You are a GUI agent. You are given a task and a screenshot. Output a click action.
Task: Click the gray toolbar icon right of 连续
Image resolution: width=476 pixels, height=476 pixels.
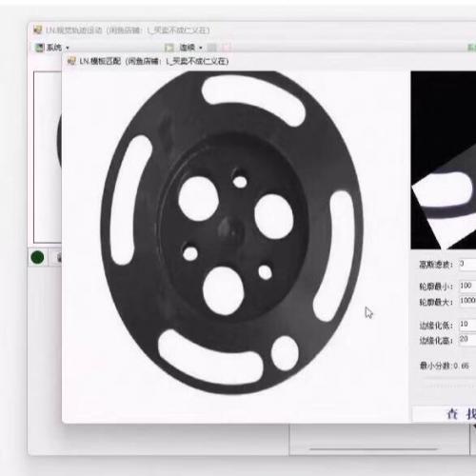[x=212, y=48]
